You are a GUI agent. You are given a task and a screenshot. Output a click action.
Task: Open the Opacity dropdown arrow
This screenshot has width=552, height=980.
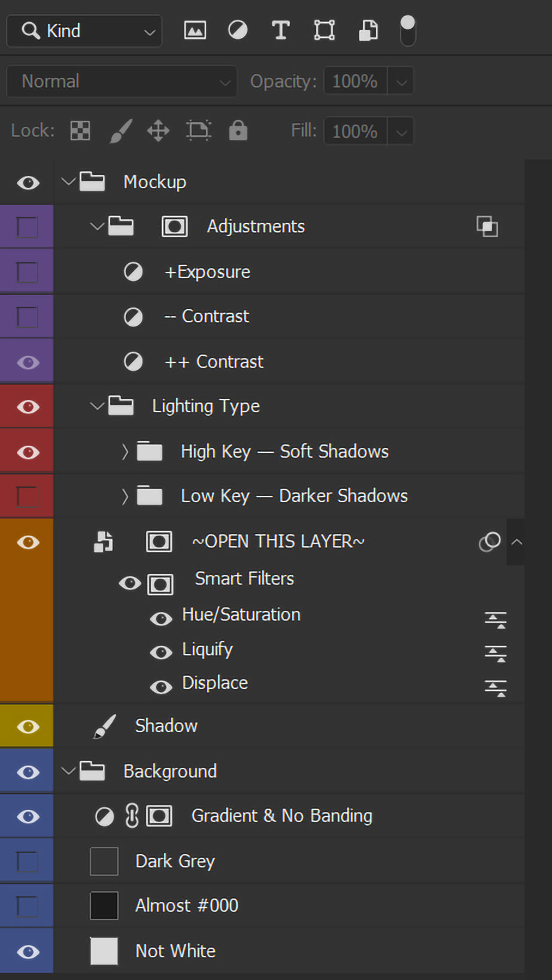point(401,81)
